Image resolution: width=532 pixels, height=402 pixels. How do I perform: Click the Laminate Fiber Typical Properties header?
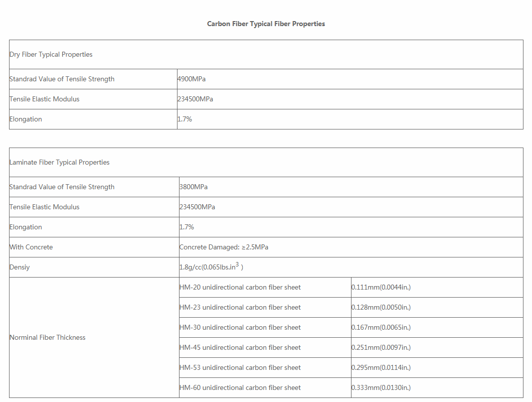pyautogui.click(x=59, y=162)
